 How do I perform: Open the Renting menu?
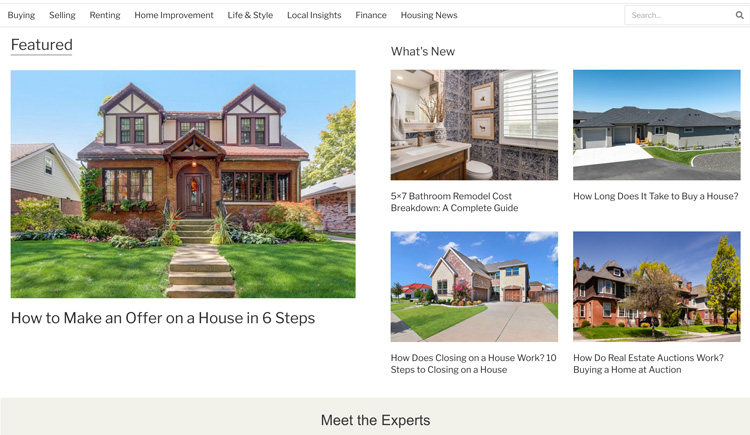(x=105, y=15)
